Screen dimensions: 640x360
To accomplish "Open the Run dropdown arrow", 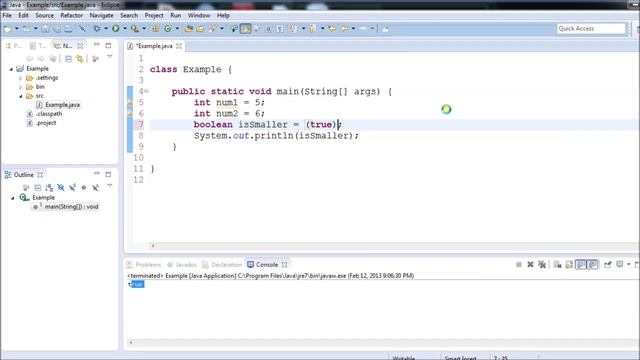I will tap(125, 29).
